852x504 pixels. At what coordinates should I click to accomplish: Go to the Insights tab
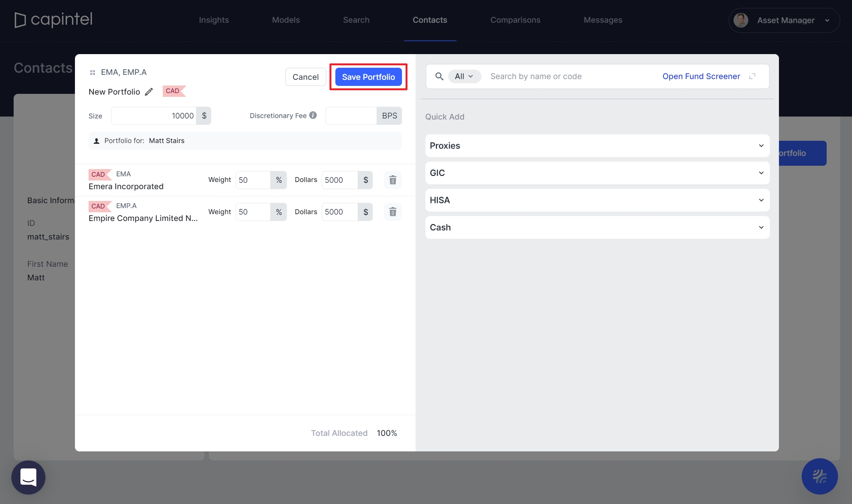(214, 20)
